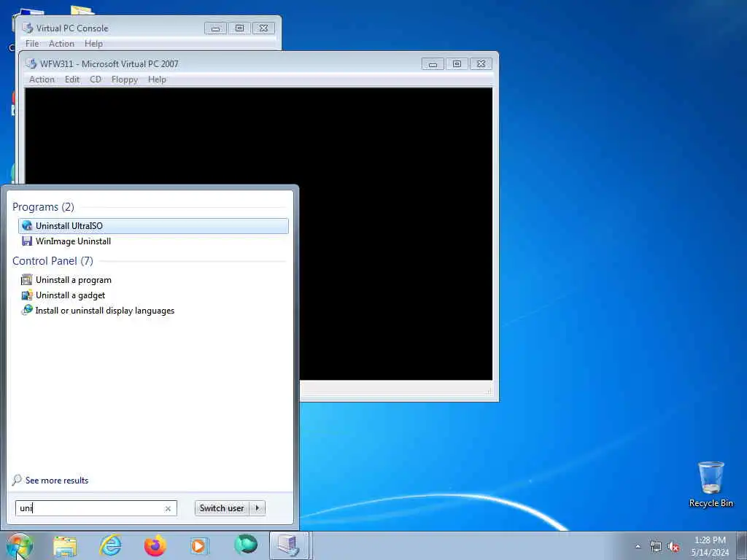Click the Uninstall a program icon

point(27,280)
